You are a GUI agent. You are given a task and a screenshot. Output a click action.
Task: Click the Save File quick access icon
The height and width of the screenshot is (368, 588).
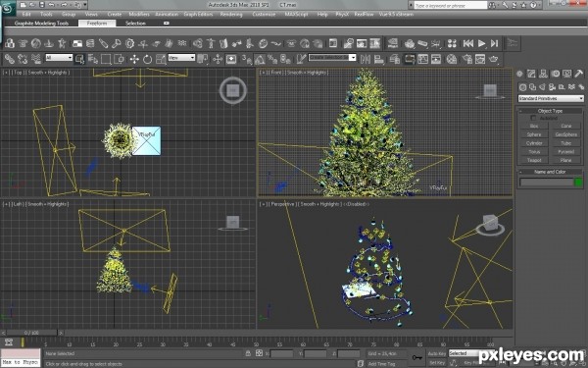point(41,5)
